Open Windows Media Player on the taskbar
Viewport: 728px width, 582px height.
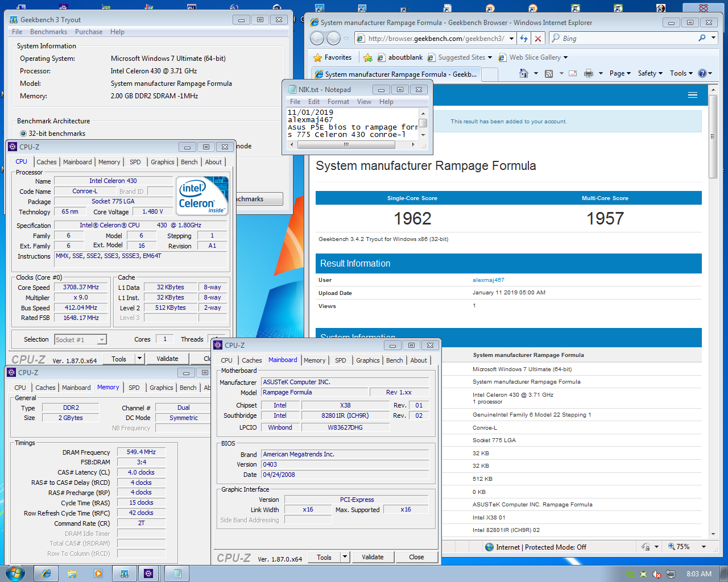(x=98, y=573)
